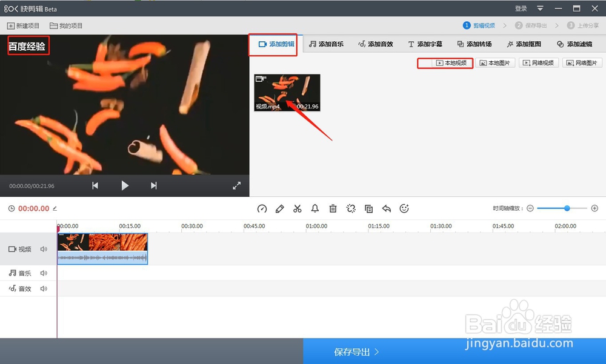The height and width of the screenshot is (364, 606).
Task: Open the 添加滤镜 tab
Action: (574, 43)
